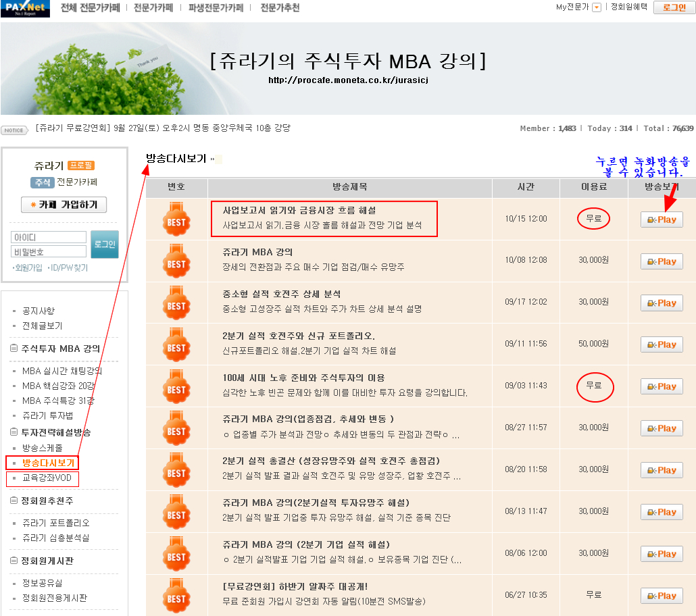The width and height of the screenshot is (696, 616).
Task: Play the 10/15 12:00 사업보고서 읽기 broadcast
Action: click(x=662, y=220)
